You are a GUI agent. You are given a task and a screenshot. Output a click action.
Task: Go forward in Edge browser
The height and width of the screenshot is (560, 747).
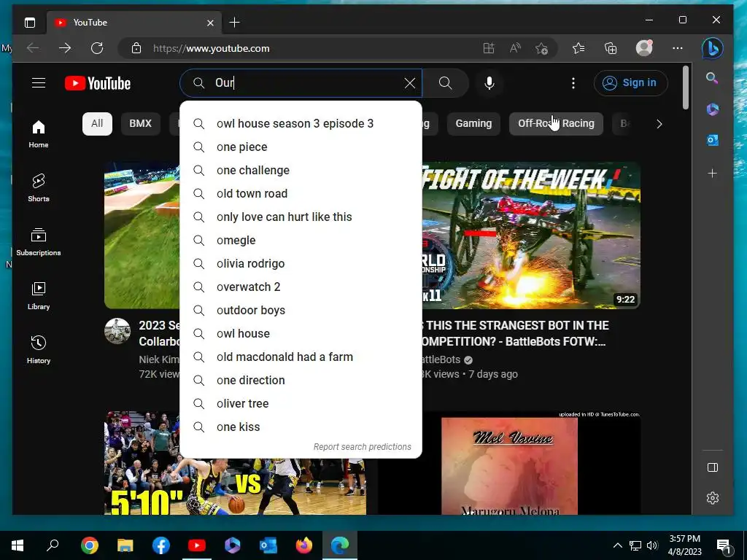[65, 48]
